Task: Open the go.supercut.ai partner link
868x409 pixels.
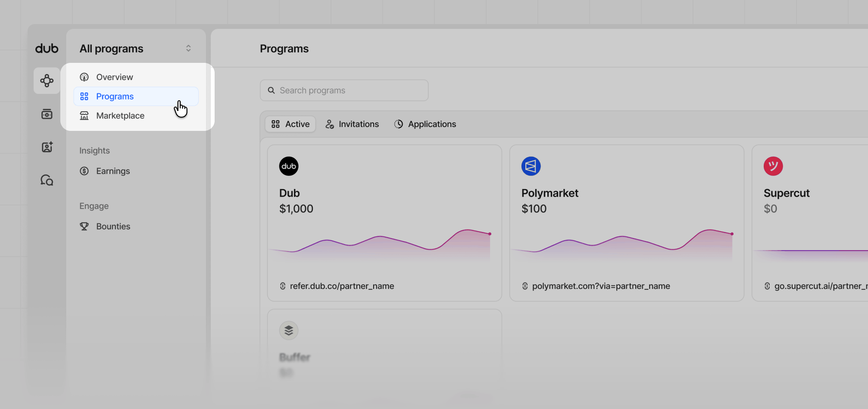Action: [821, 286]
